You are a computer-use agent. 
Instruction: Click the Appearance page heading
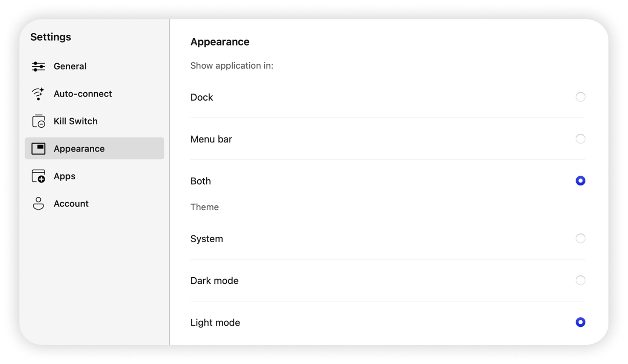click(220, 42)
